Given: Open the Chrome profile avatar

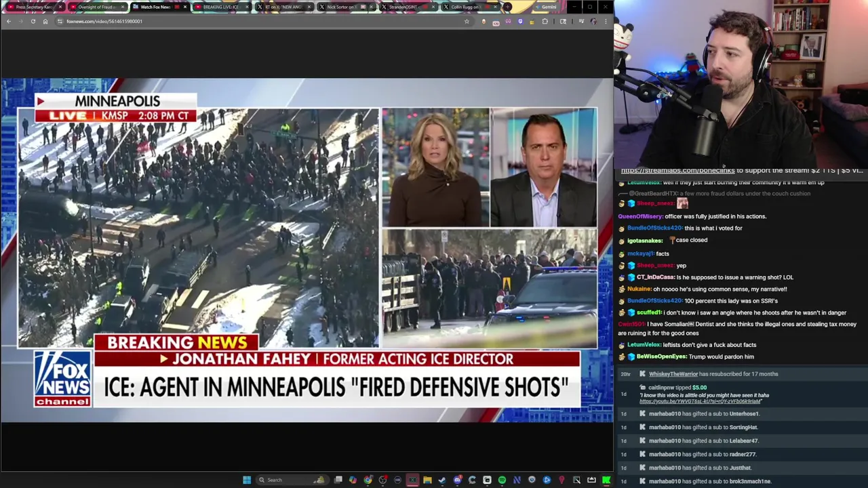Looking at the screenshot, I should 593,21.
